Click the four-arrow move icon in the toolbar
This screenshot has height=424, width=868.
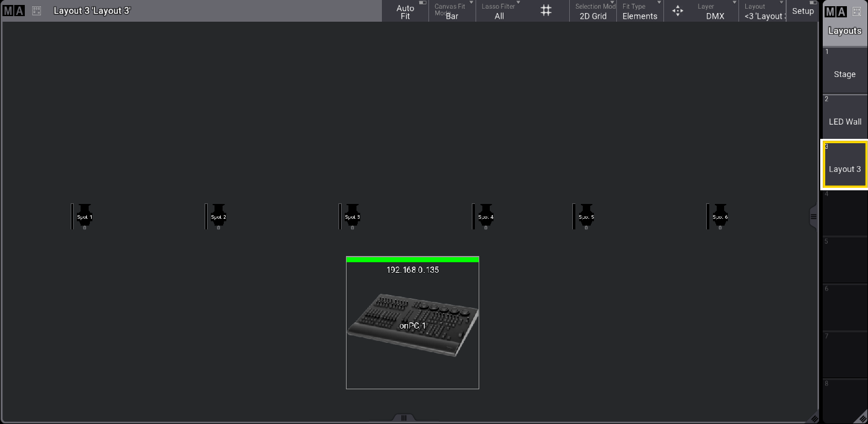678,11
